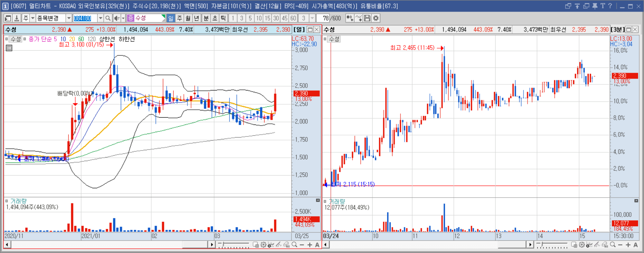Select the 10 minute interval button
The height and width of the screenshot is (253, 644).
(259, 18)
